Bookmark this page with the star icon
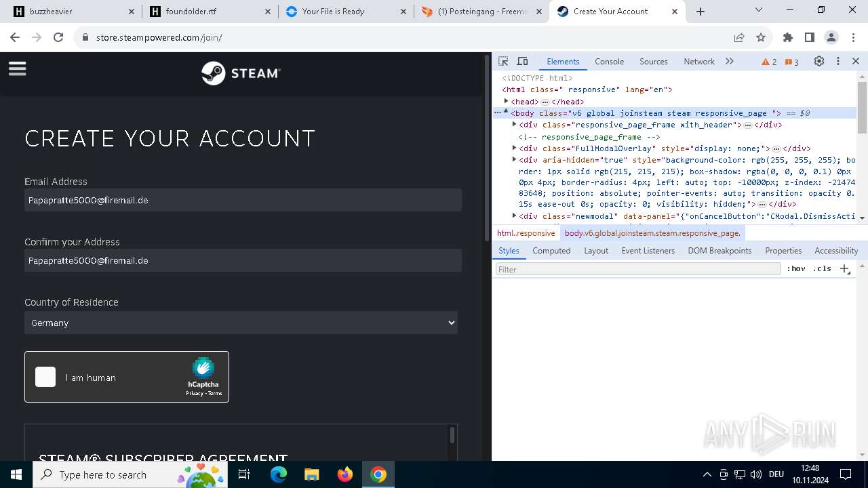868x488 pixels. click(x=761, y=37)
